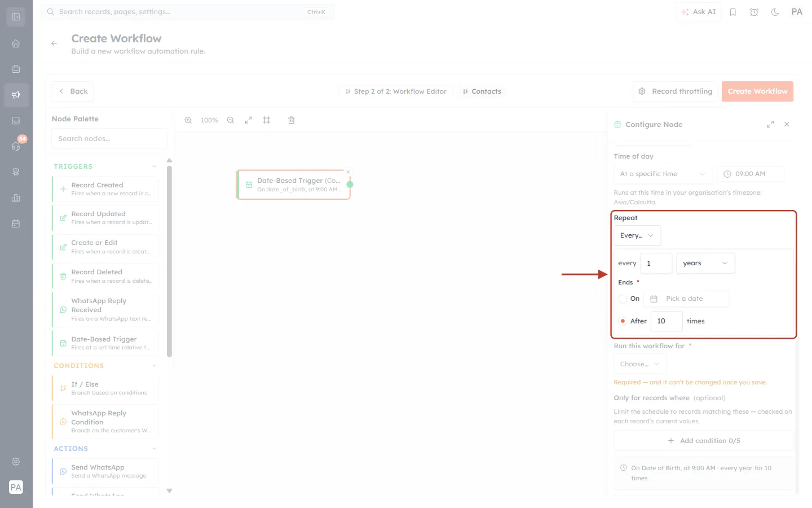Open the headset support icon with badge
Viewport: 812px width, 508px height.
tap(16, 146)
